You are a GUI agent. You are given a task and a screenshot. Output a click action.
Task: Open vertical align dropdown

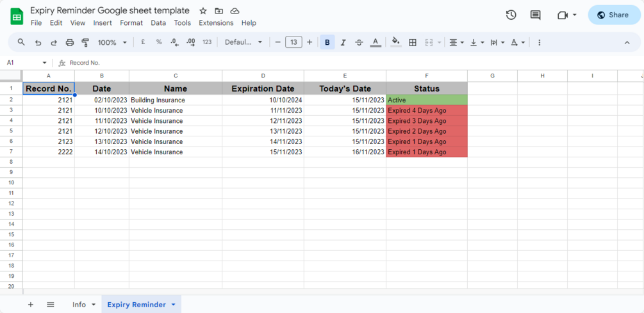point(477,42)
